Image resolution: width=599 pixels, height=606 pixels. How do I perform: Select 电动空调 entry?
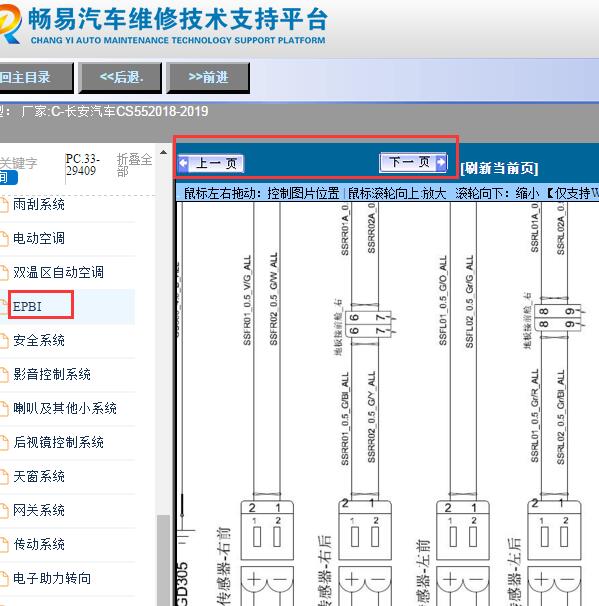[39, 238]
